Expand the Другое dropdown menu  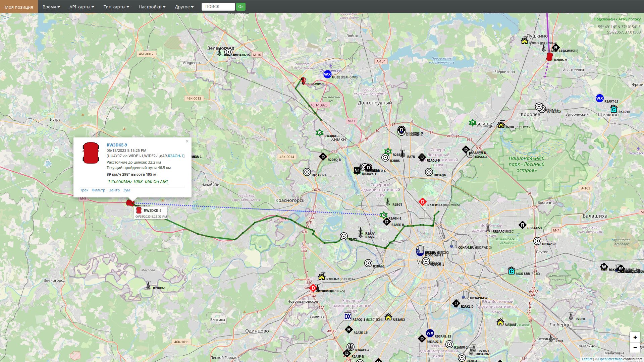pos(184,7)
